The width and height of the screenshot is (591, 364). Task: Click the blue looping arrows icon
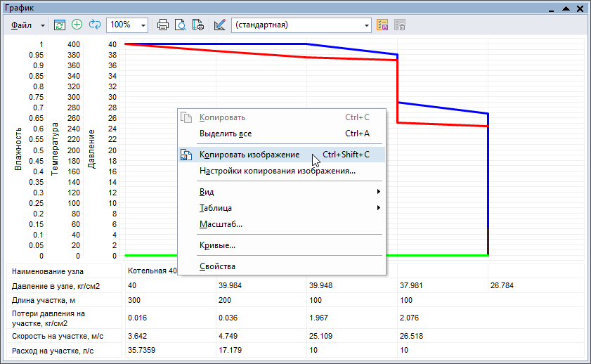(x=93, y=25)
